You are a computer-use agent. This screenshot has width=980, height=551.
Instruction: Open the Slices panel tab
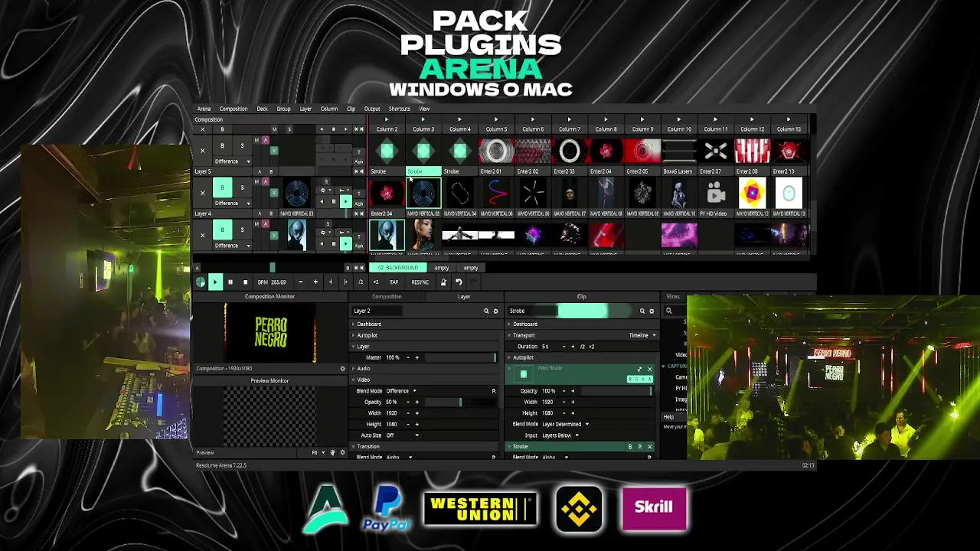673,297
